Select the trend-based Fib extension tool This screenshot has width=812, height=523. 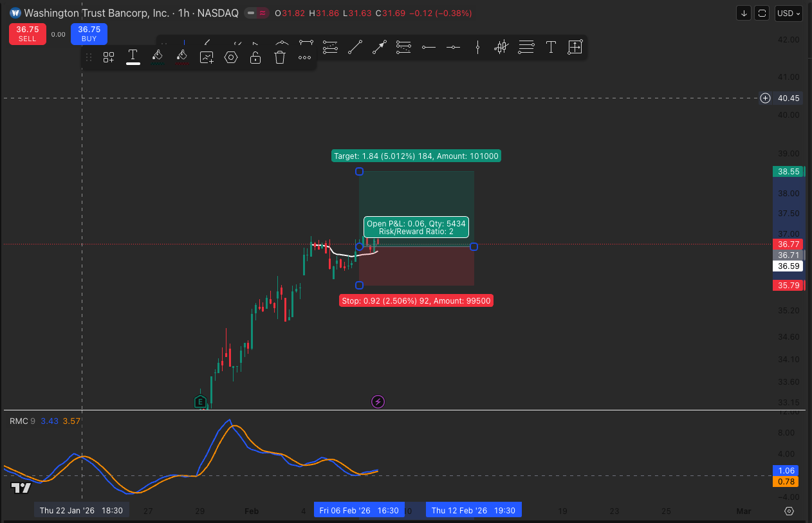tap(403, 46)
